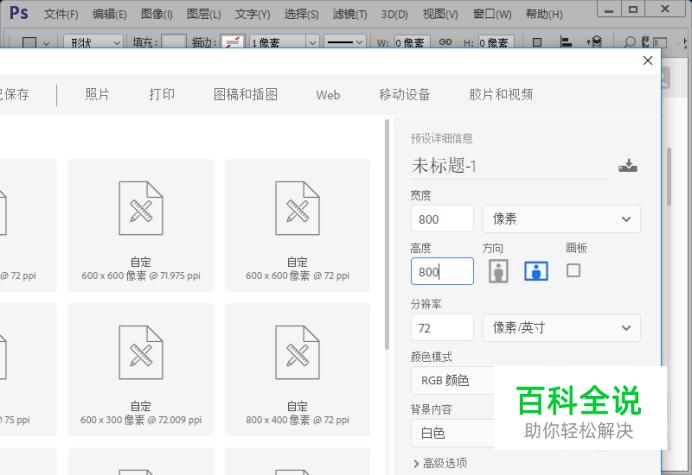
Task: Click the 分辨率 resolution input field
Action: click(x=442, y=328)
